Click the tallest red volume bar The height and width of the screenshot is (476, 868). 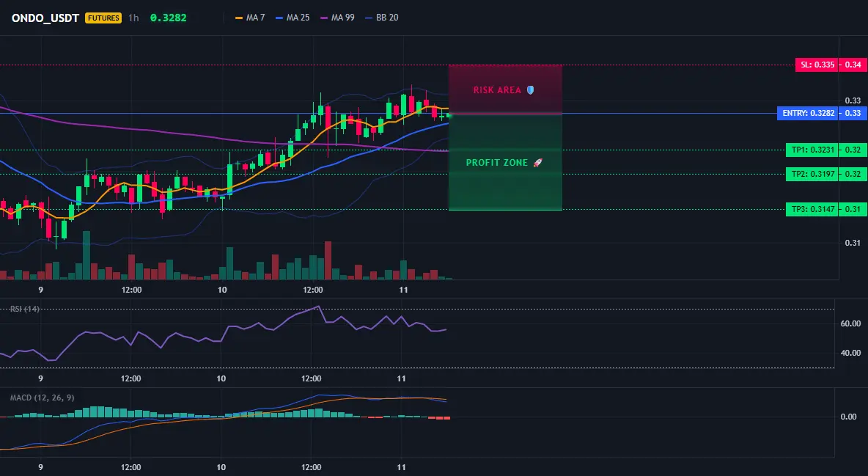click(x=328, y=260)
